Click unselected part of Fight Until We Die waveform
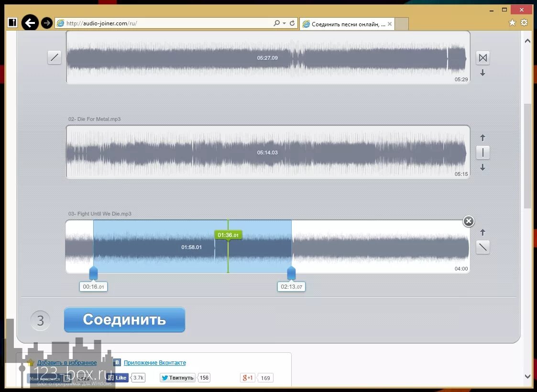 coord(380,247)
